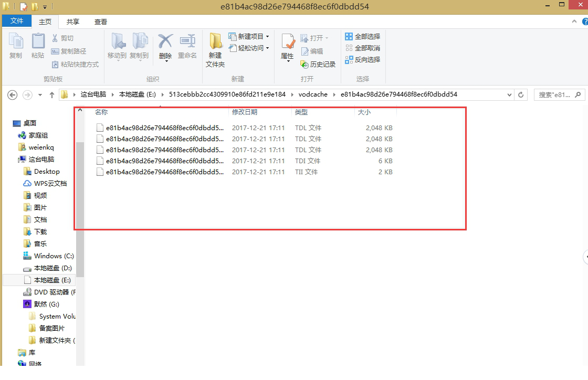
Task: Click the Help question mark icon
Action: [x=585, y=22]
